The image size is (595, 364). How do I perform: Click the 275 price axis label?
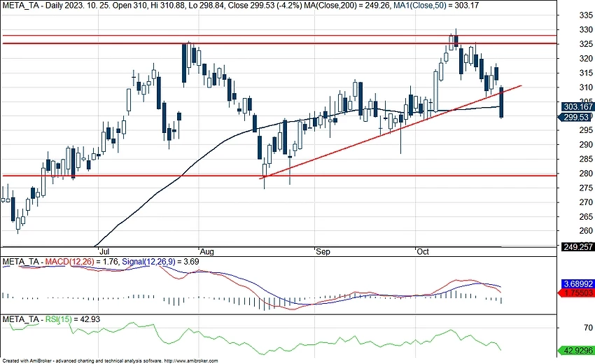586,188
